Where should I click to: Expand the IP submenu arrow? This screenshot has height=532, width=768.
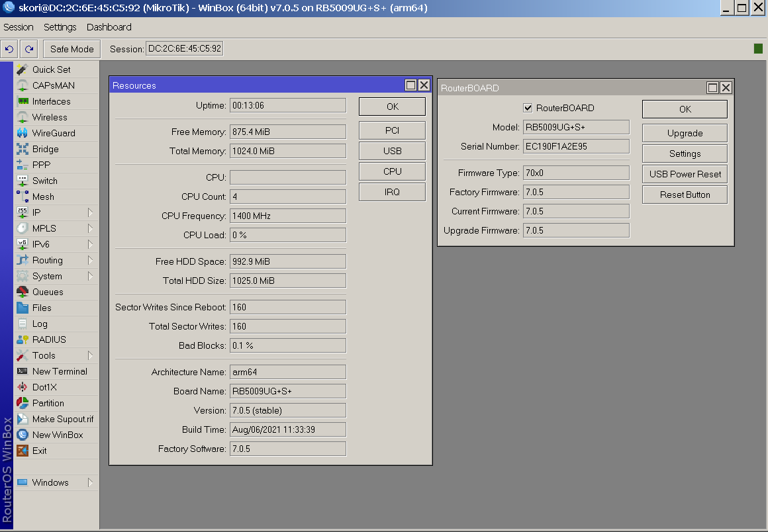(91, 212)
